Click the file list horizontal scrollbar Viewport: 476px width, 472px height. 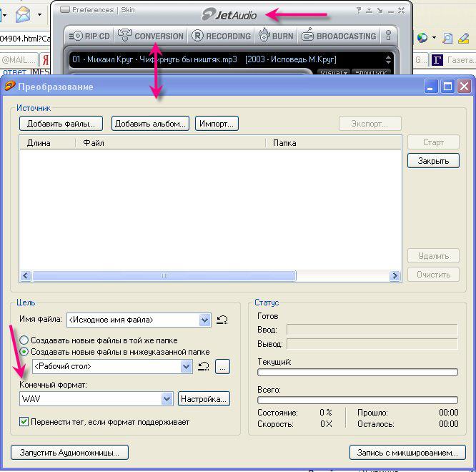point(164,276)
